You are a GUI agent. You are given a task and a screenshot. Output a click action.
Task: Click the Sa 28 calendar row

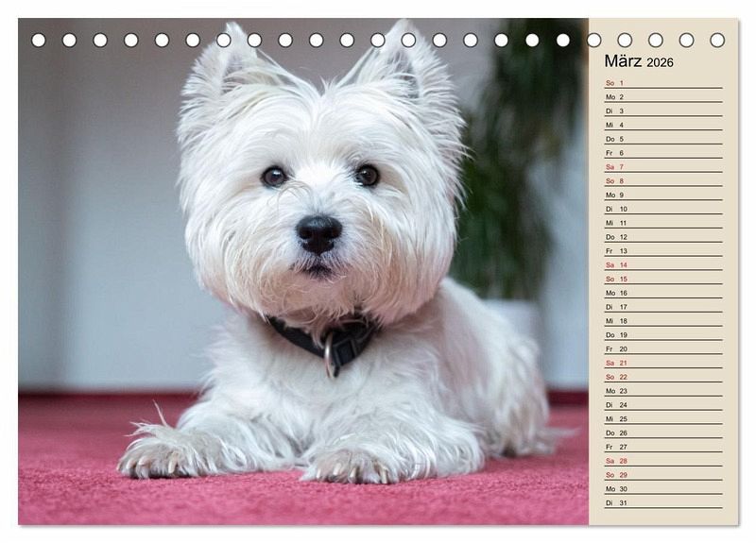point(662,461)
